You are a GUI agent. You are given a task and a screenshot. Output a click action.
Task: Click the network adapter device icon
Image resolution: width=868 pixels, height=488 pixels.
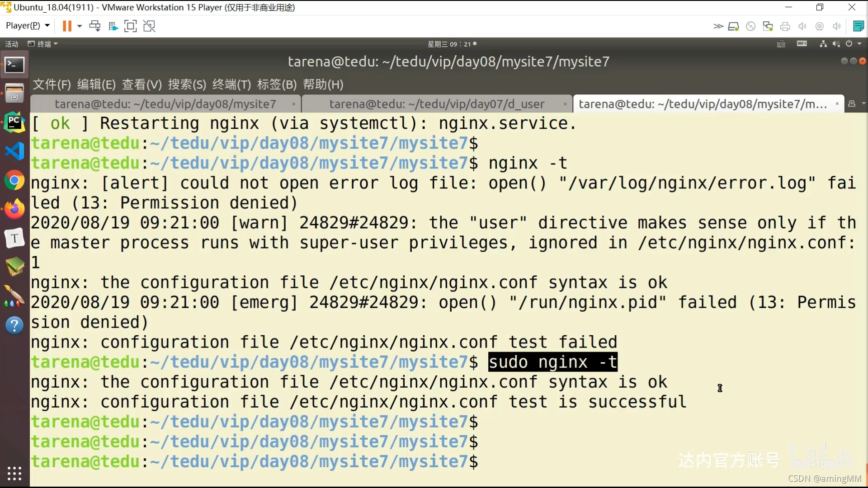coord(768,26)
